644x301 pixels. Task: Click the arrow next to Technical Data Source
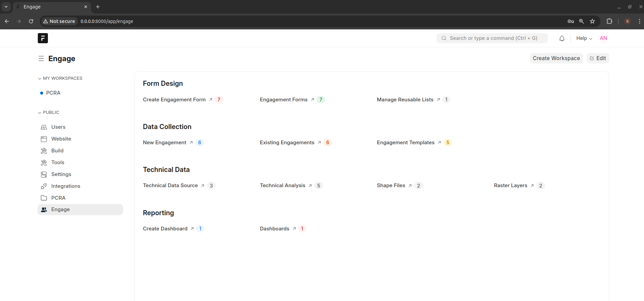click(202, 185)
